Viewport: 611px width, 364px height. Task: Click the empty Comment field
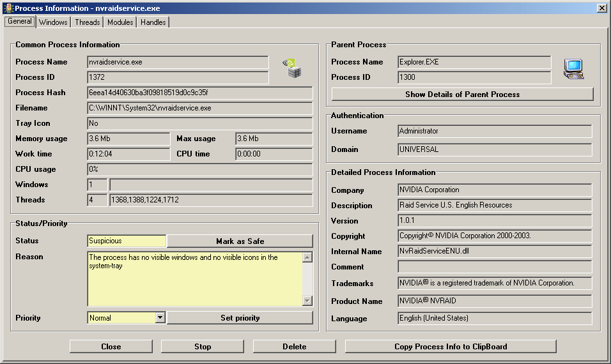tap(495, 267)
